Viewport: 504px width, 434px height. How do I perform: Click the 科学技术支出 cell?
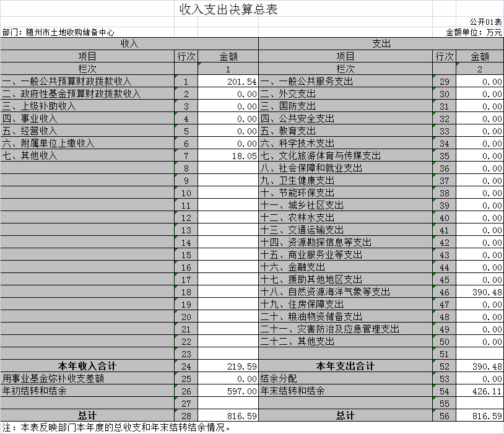[345, 144]
